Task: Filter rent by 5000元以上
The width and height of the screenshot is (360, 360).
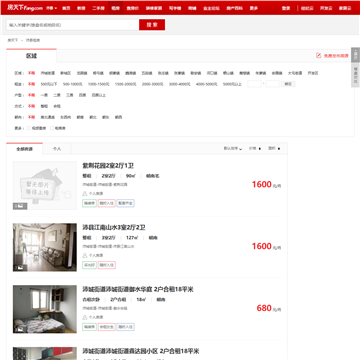Action: click(x=232, y=84)
